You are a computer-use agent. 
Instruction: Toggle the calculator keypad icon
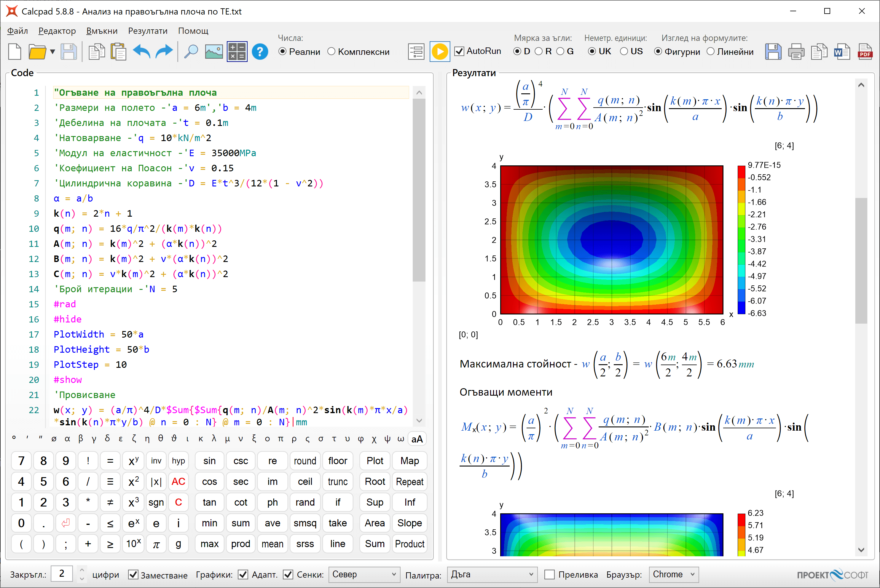click(237, 52)
